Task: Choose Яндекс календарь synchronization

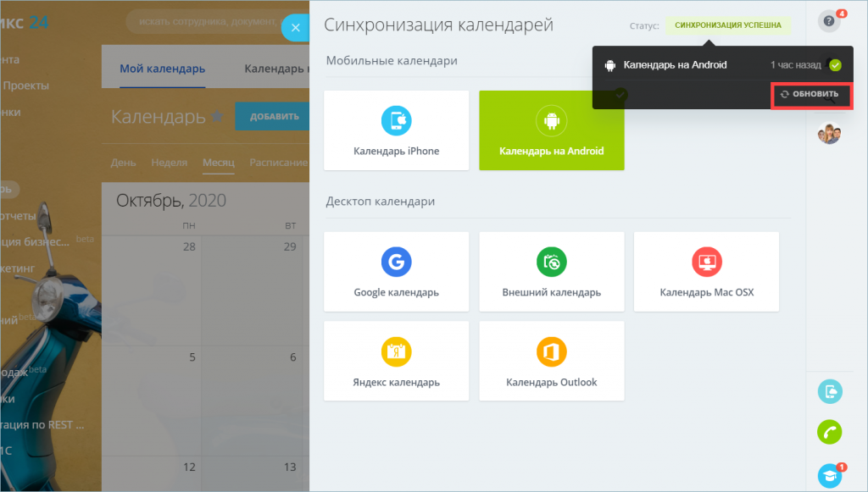Action: 396,361
